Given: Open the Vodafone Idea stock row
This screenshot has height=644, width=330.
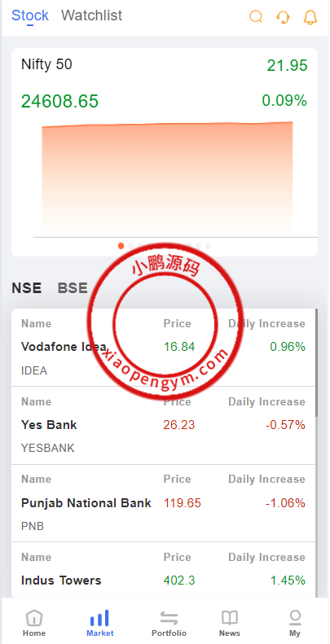Looking at the screenshot, I should point(163,348).
